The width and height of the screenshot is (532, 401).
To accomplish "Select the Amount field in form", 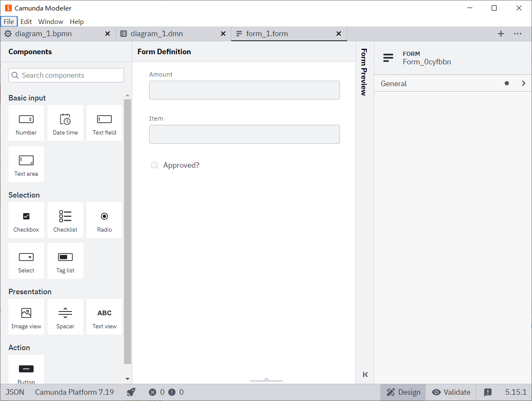I will pos(245,90).
